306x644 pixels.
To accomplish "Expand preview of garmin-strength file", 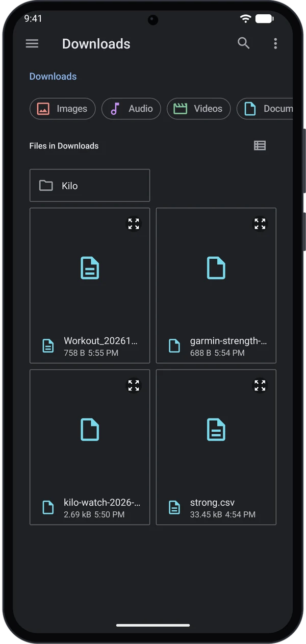I will click(260, 224).
